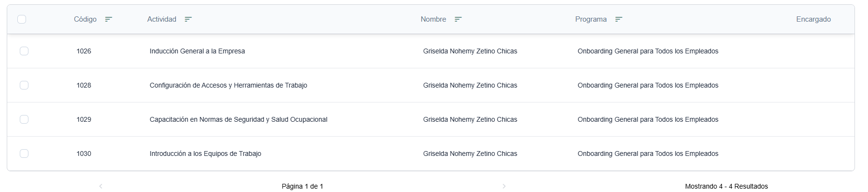868x192 pixels.
Task: Check the box for row 1028
Action: point(24,85)
